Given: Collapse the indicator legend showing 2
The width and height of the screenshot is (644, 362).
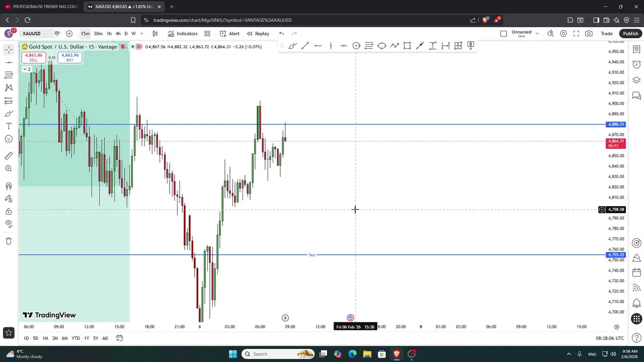Looking at the screenshot, I should click(x=27, y=69).
